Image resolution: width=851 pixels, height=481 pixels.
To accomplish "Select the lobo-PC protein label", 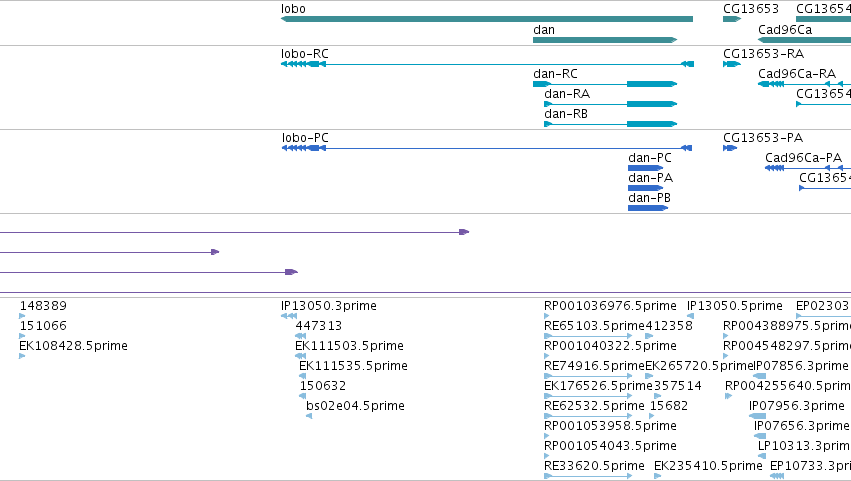I will [305, 138].
